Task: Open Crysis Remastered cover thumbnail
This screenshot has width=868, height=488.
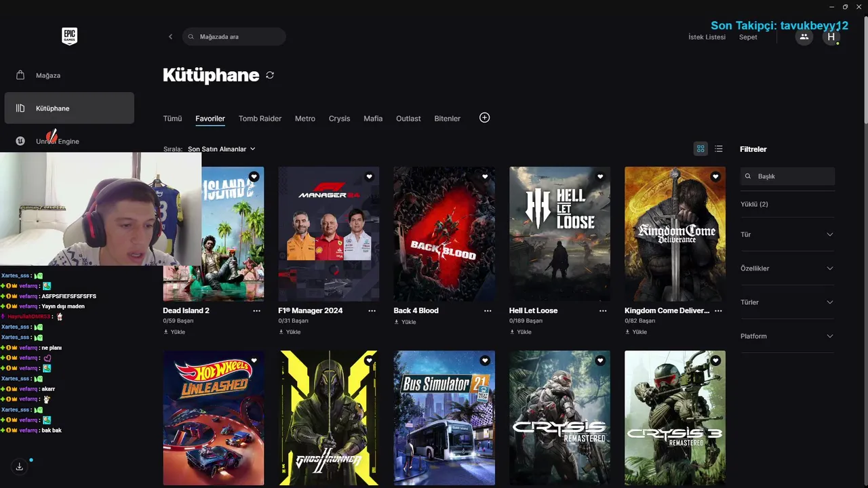Action: (559, 418)
